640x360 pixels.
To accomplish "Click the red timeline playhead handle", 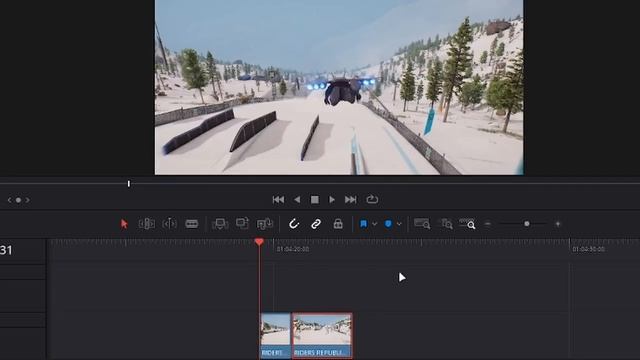I will click(259, 242).
